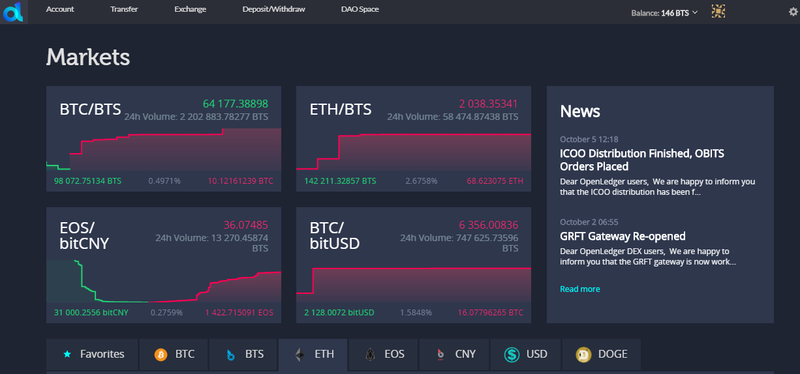This screenshot has width=800, height=374.
Task: Open the ETH/BTS market card title
Action: click(x=340, y=109)
